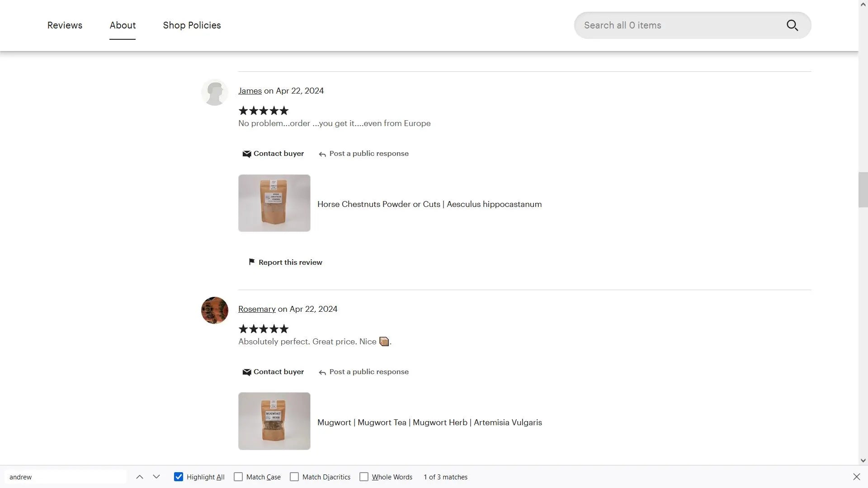868x488 pixels.
Task: Enable the Match Case checkbox
Action: pyautogui.click(x=238, y=477)
